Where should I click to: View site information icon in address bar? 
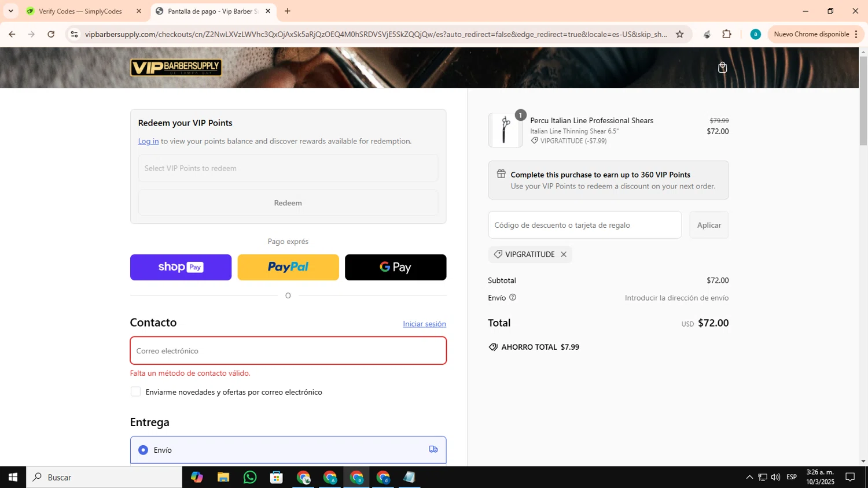(x=74, y=34)
